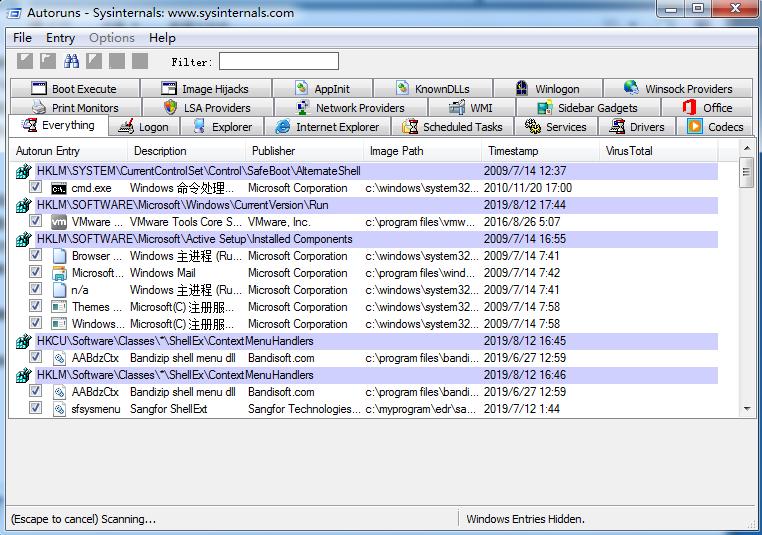
Task: Toggle the sfsysmenu Sangfor ShellExt checkbox
Action: point(36,409)
